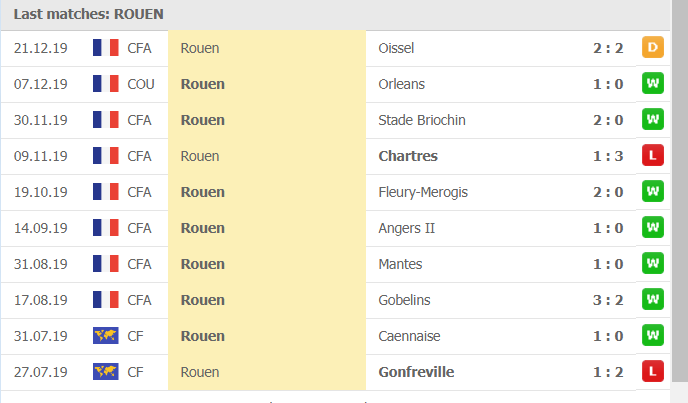
Task: Click the loss badge for Gonfreville match
Action: (x=653, y=372)
